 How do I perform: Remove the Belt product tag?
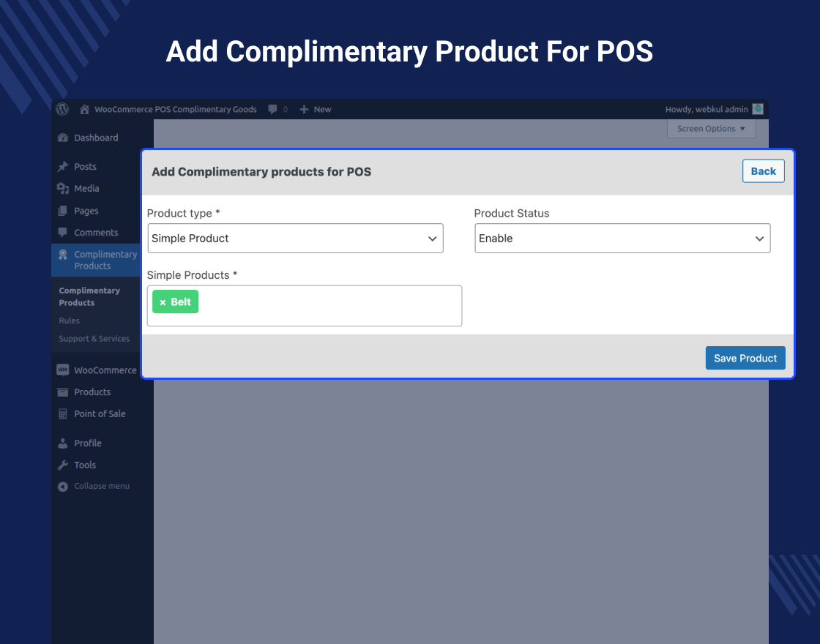pos(164,301)
